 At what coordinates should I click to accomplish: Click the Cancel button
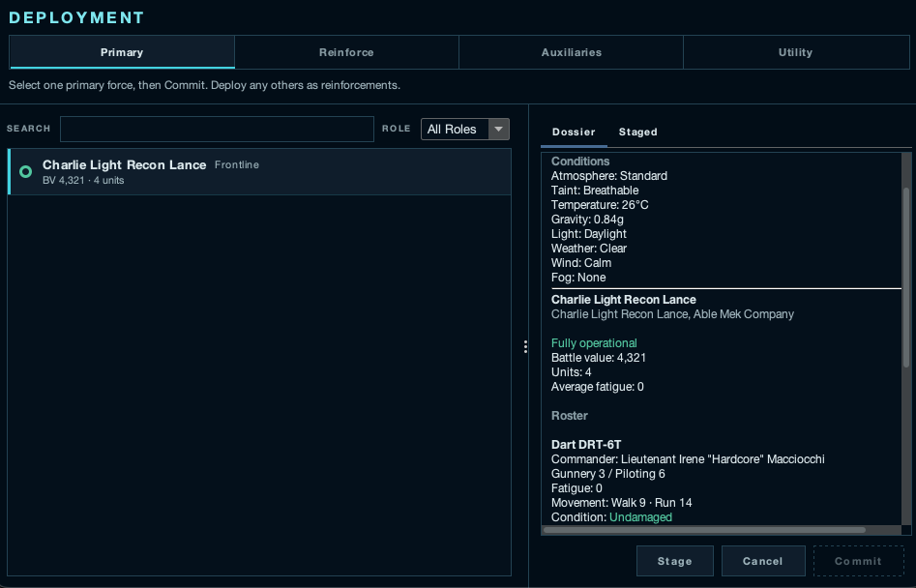coord(763,561)
